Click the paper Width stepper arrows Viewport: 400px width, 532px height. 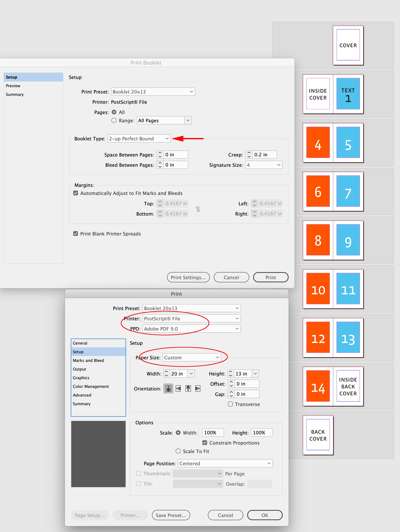pyautogui.click(x=166, y=374)
